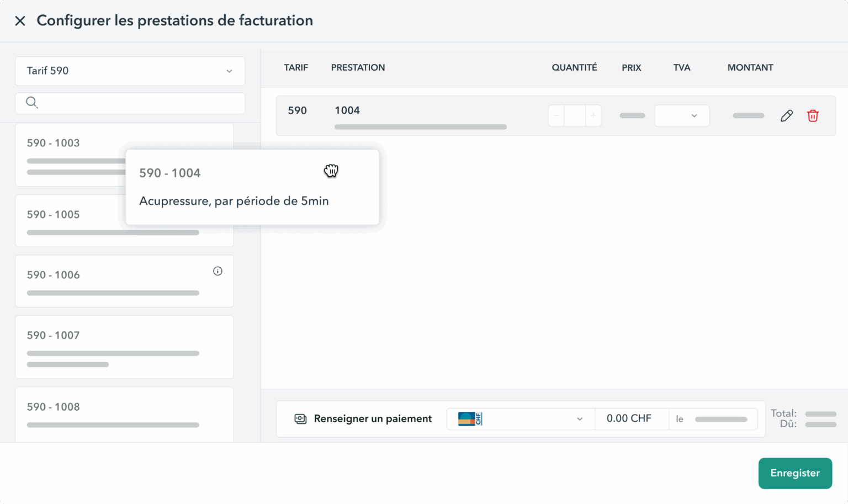Click the edit pencil icon for prestation 1004

pos(787,116)
